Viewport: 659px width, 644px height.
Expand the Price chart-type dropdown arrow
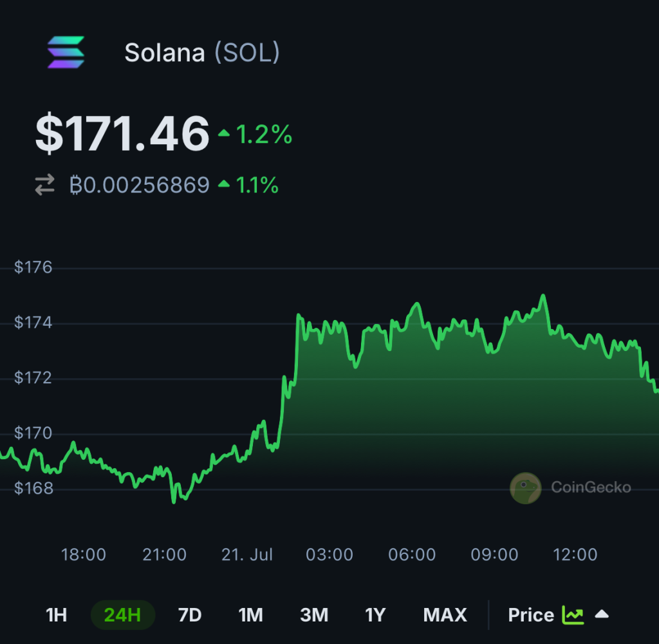click(x=602, y=614)
